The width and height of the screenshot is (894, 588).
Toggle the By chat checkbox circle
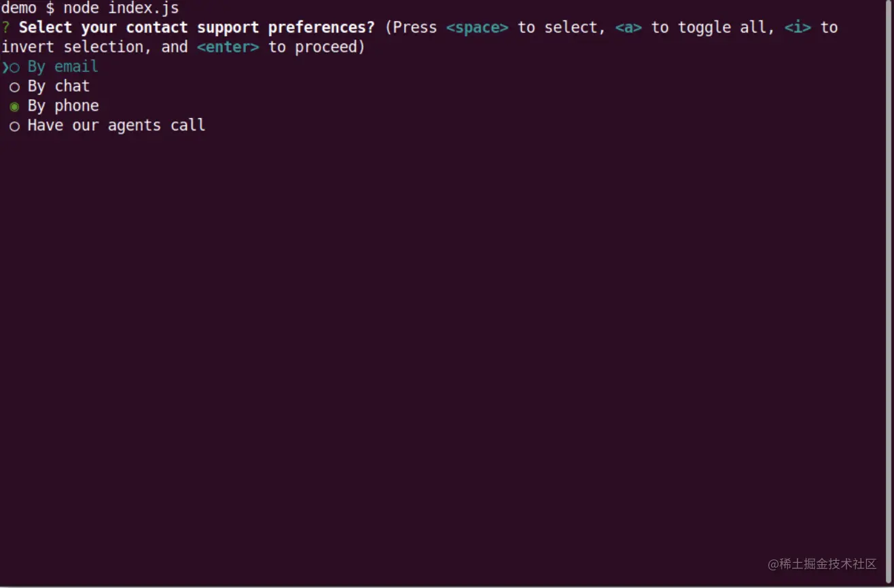[14, 87]
